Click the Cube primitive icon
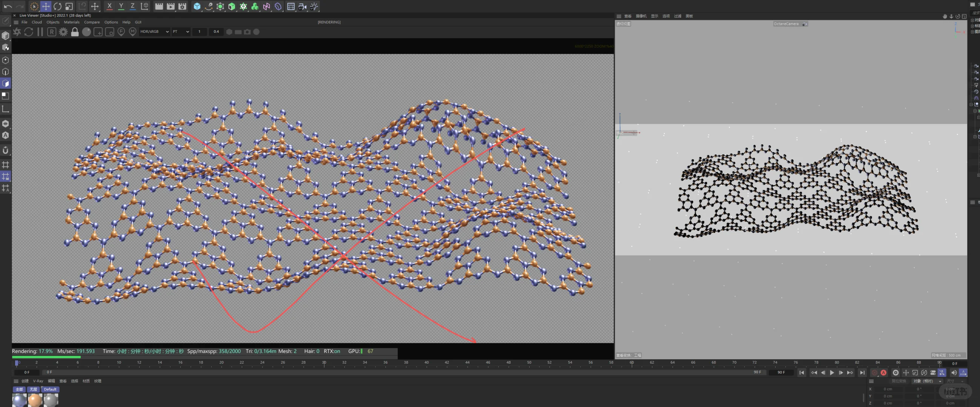Viewport: 980px width, 407px height. (x=197, y=6)
